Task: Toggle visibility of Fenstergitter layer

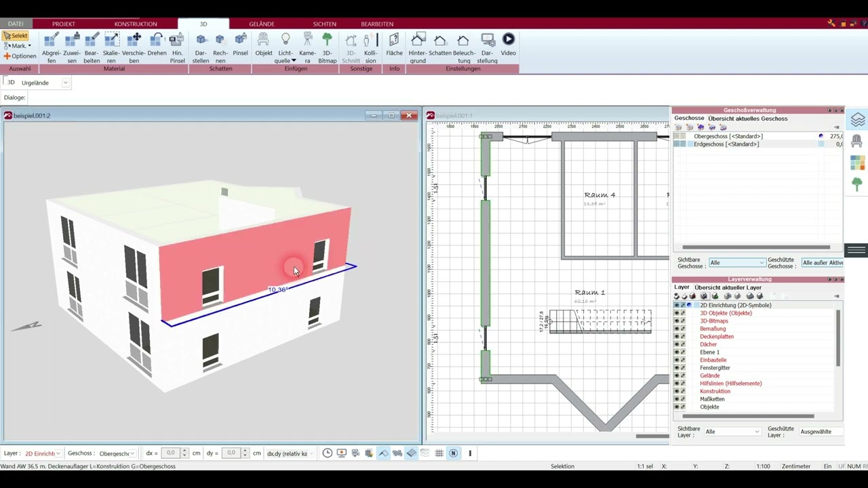Action: click(x=677, y=368)
